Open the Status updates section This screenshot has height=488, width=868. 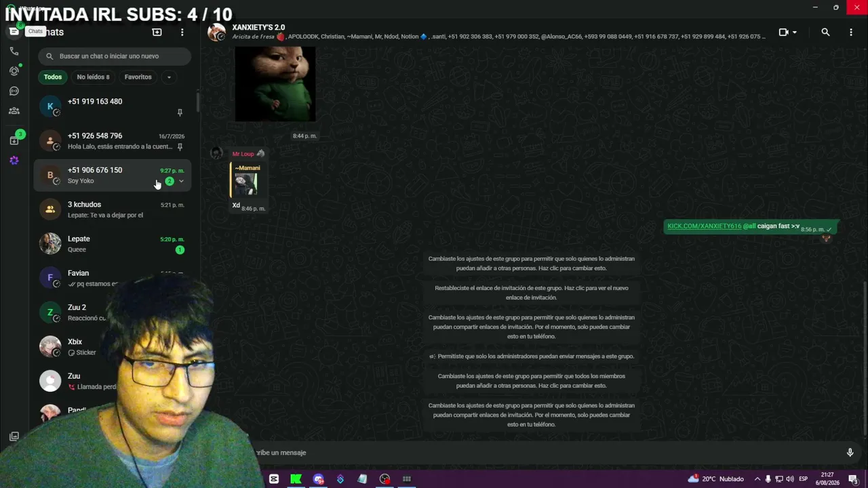tap(14, 70)
